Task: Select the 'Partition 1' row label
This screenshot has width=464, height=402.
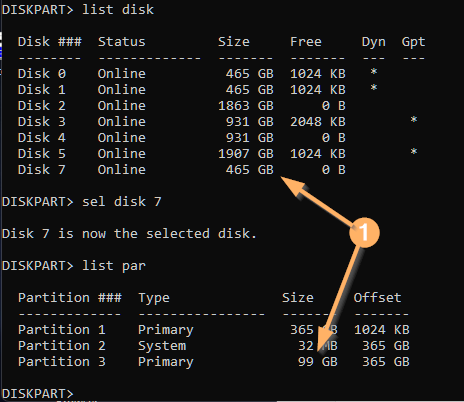Action: pos(62,330)
